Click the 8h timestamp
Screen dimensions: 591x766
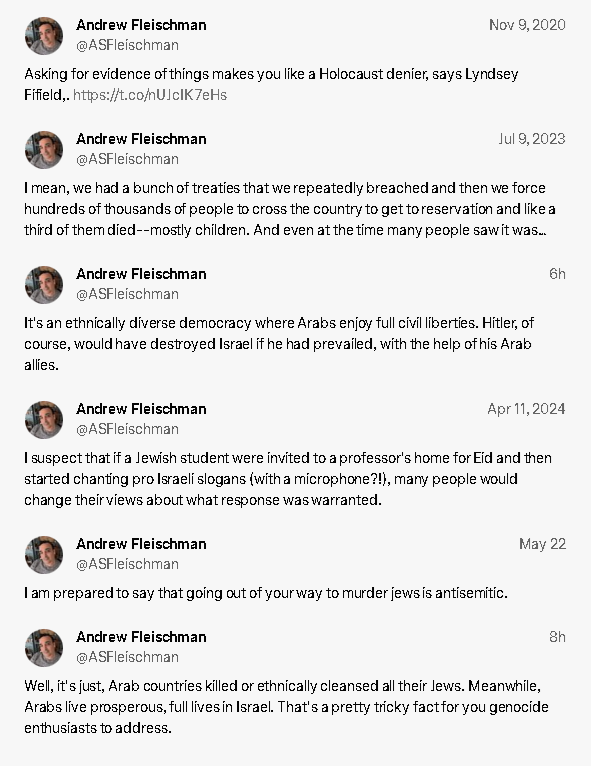[x=557, y=637]
